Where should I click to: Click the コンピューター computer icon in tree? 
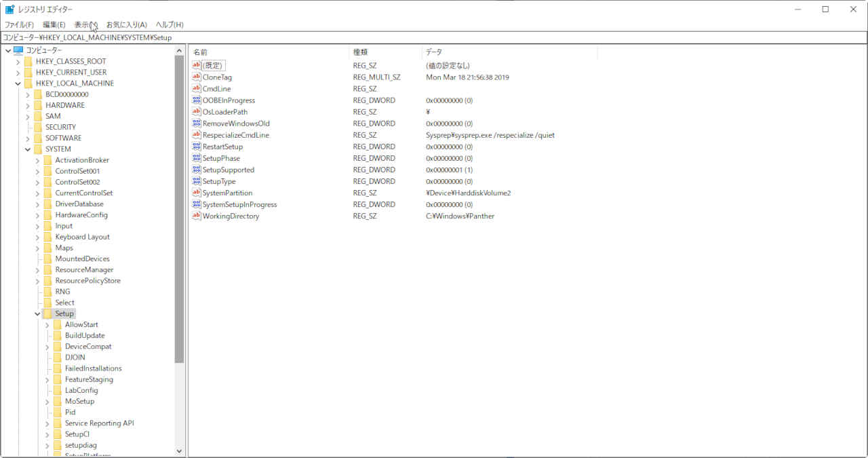click(18, 50)
